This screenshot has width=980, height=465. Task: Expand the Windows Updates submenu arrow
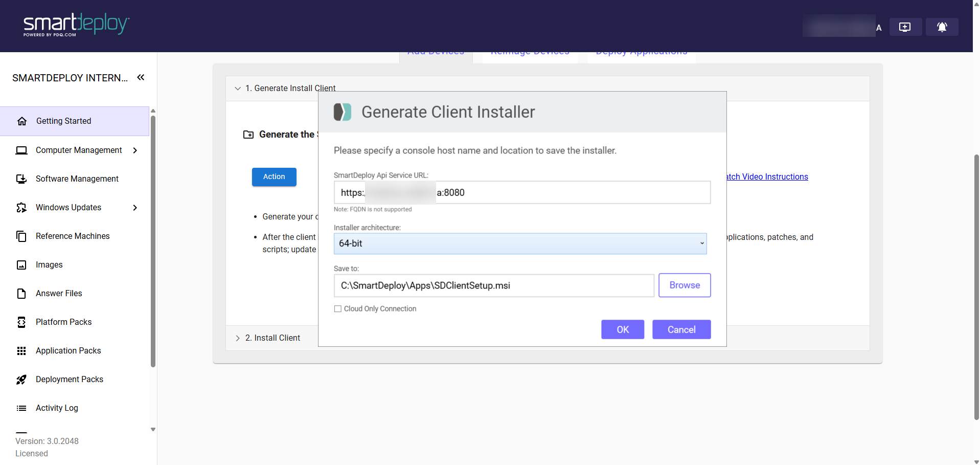pyautogui.click(x=135, y=208)
